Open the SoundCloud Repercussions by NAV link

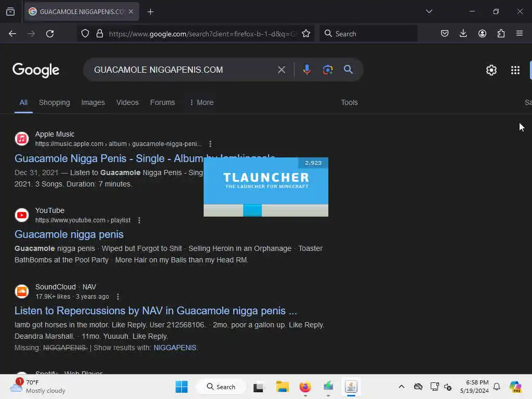click(156, 311)
